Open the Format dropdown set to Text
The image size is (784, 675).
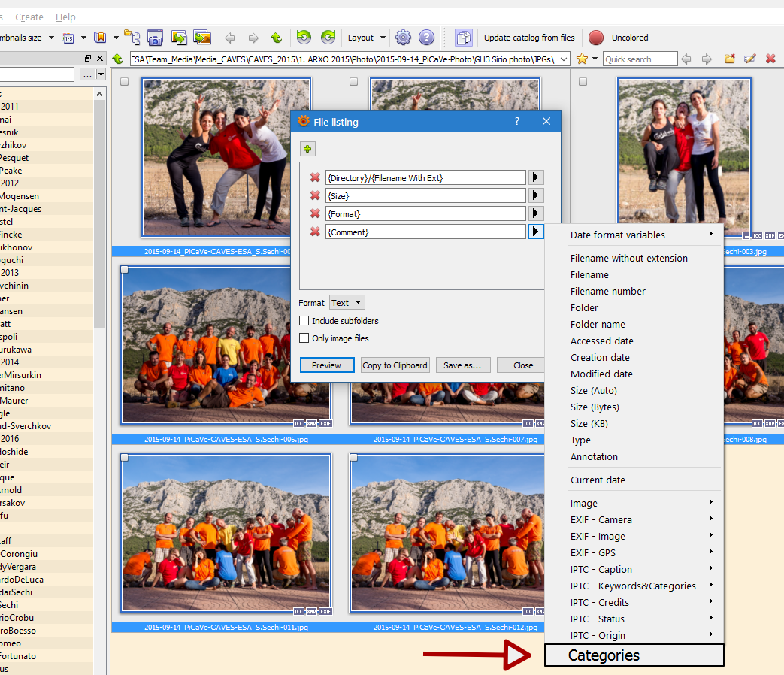click(x=347, y=303)
